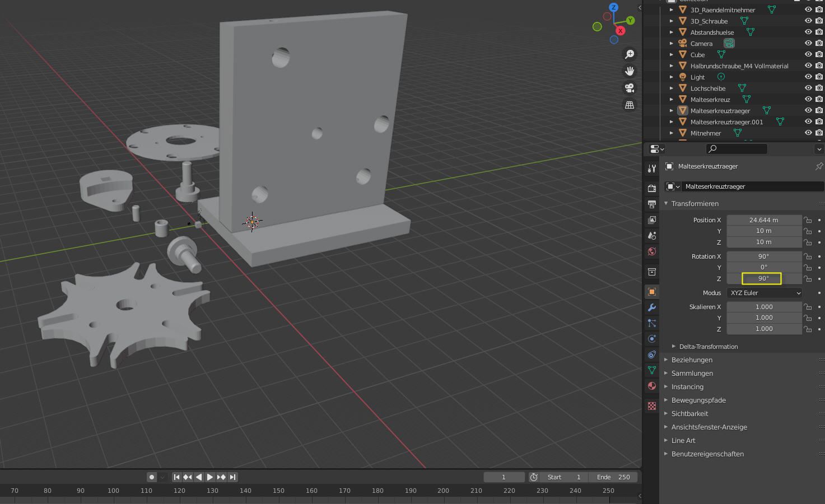Click the red X axis gizmo ball
Viewport: 825px width, 504px height.
[620, 31]
